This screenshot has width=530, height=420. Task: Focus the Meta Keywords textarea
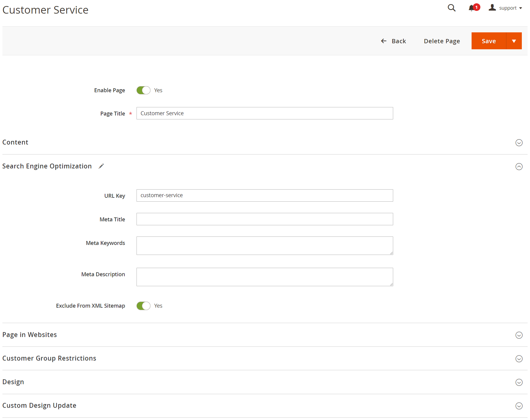tap(265, 246)
